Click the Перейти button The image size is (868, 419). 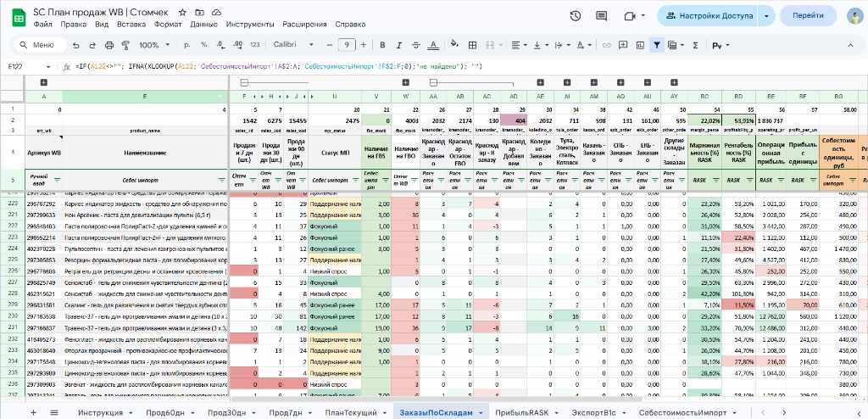click(x=807, y=16)
